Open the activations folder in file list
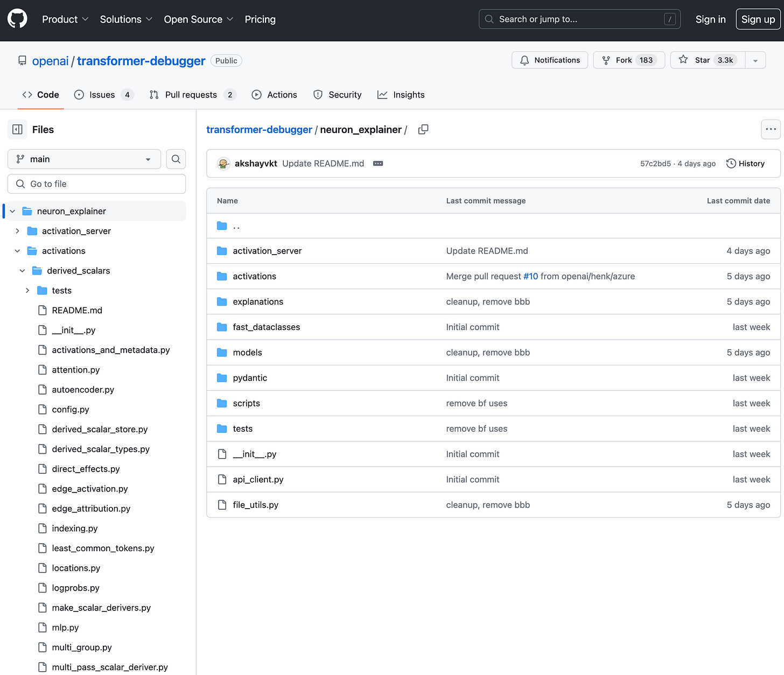This screenshot has width=784, height=675. pyautogui.click(x=254, y=276)
